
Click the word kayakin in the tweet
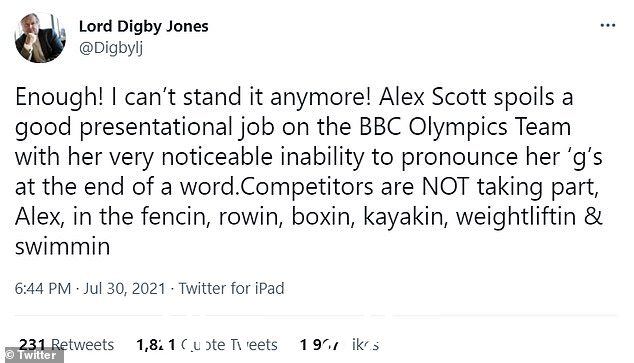(405, 217)
